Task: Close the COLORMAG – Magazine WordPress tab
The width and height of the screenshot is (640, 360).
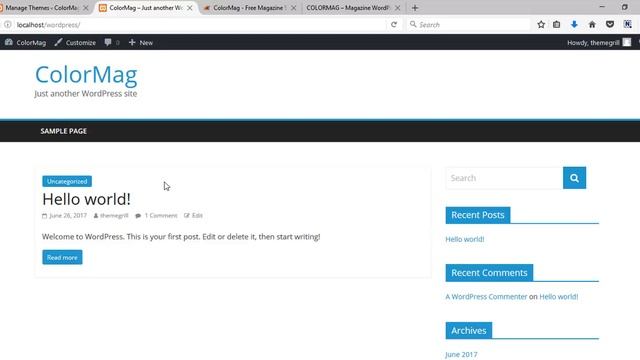Action: (x=398, y=8)
